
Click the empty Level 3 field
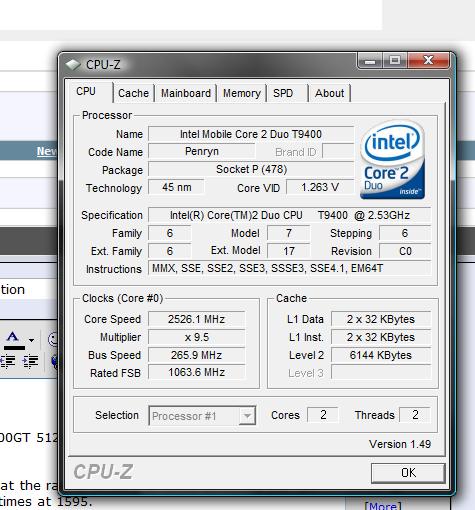pyautogui.click(x=381, y=372)
